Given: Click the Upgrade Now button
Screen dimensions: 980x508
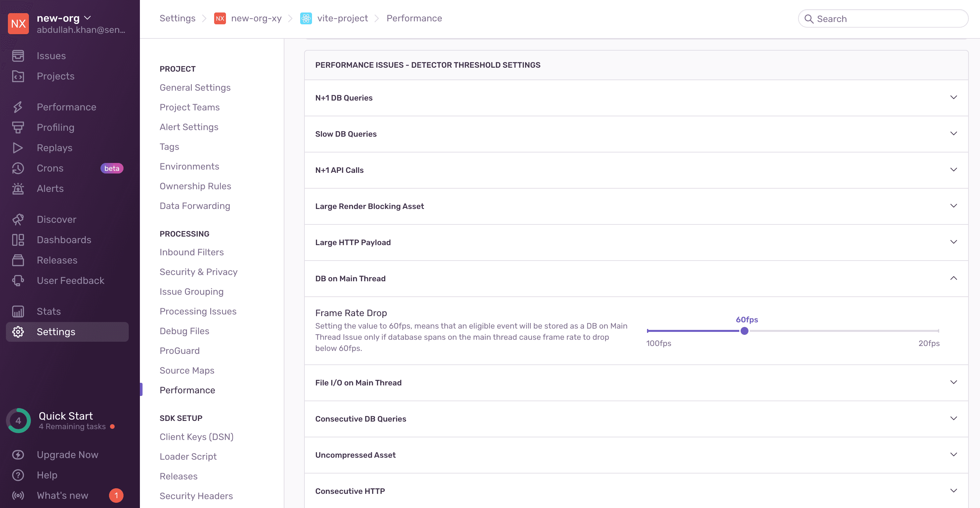Looking at the screenshot, I should [x=67, y=454].
